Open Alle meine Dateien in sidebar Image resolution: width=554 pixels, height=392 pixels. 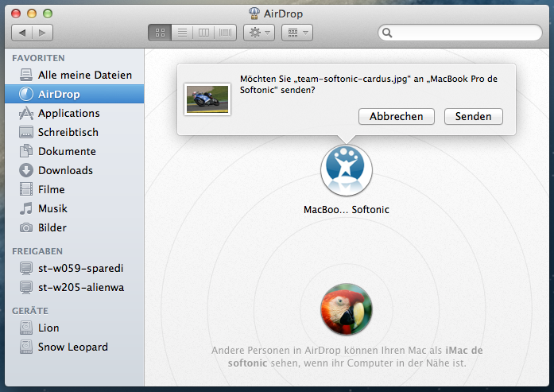click(84, 75)
